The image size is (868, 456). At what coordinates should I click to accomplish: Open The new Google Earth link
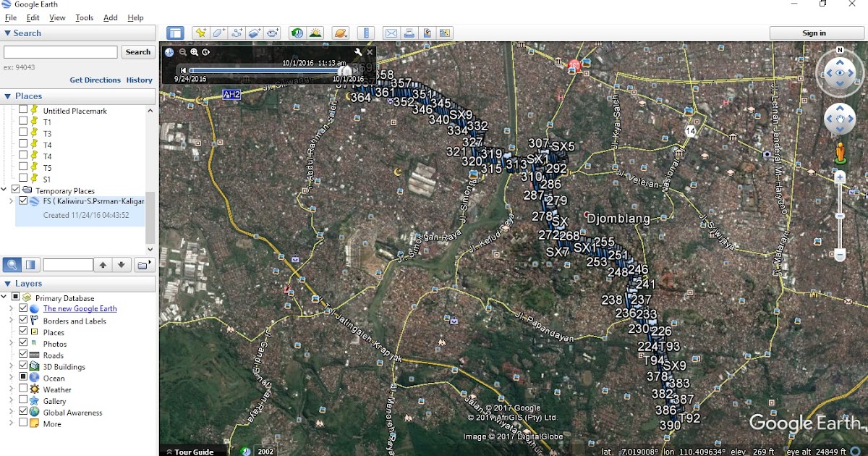pyautogui.click(x=80, y=309)
